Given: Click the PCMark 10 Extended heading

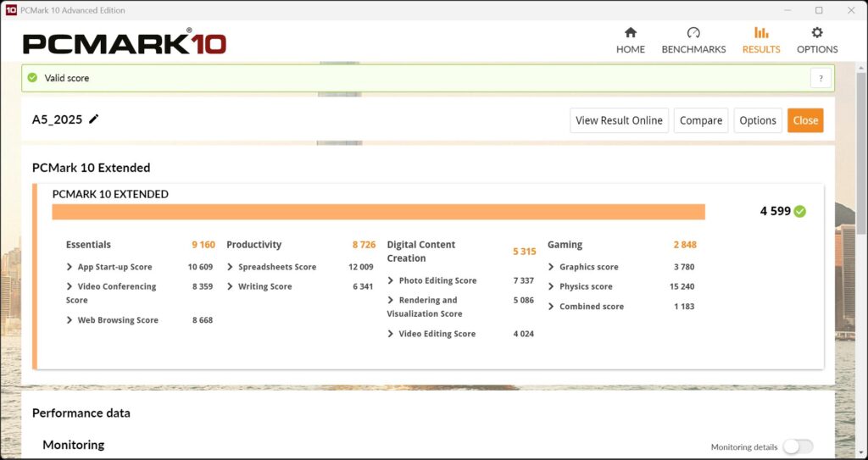Looking at the screenshot, I should point(91,167).
